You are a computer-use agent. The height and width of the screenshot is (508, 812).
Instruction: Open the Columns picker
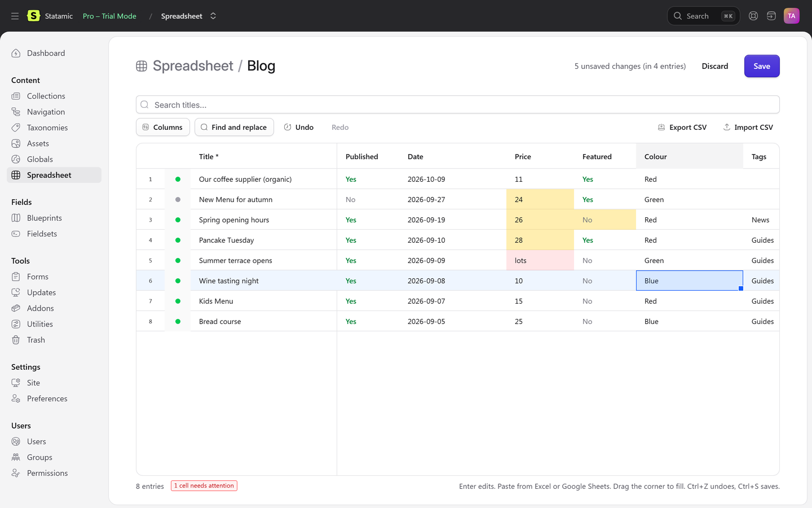click(163, 127)
